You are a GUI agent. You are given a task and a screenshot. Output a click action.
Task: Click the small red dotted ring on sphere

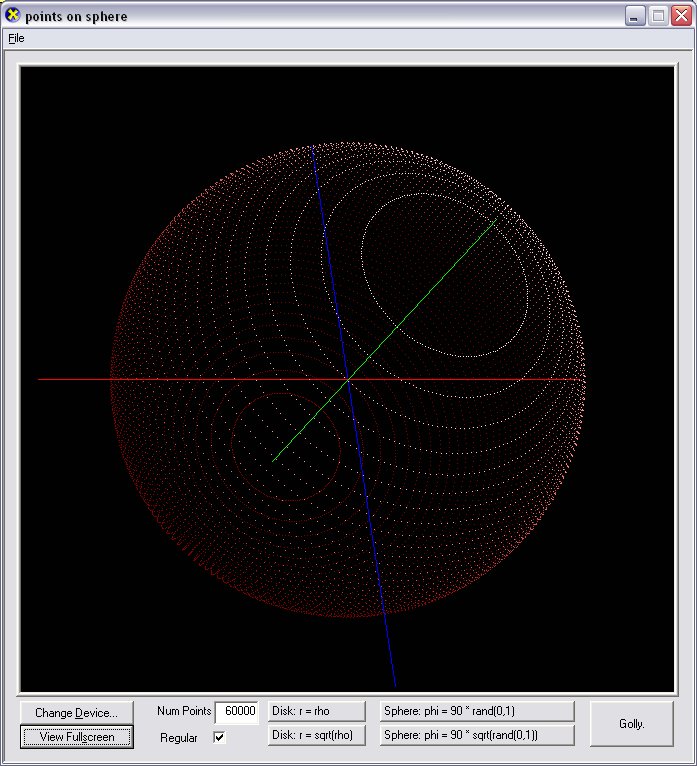232,447
